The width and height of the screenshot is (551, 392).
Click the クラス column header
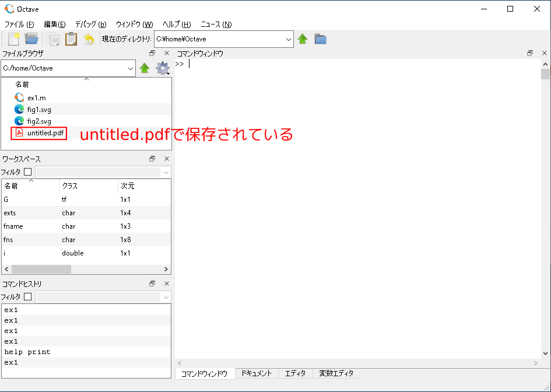point(70,186)
